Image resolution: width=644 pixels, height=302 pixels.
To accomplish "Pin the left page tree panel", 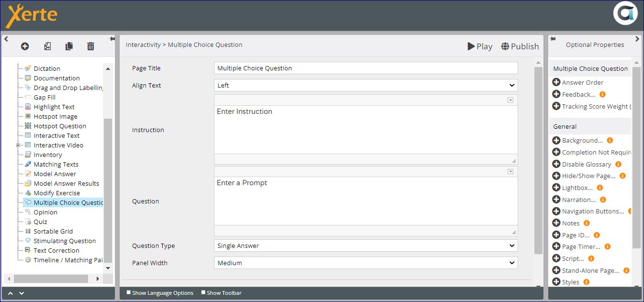I will [x=112, y=39].
